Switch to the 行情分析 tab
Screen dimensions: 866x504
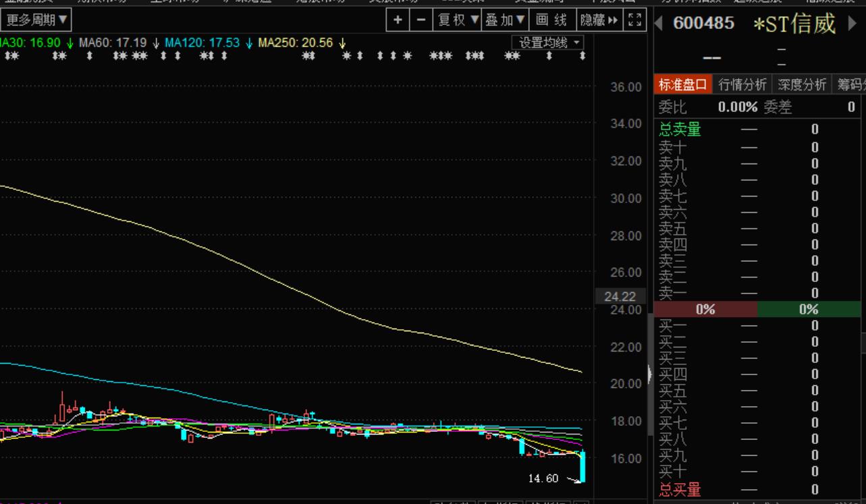coord(742,84)
